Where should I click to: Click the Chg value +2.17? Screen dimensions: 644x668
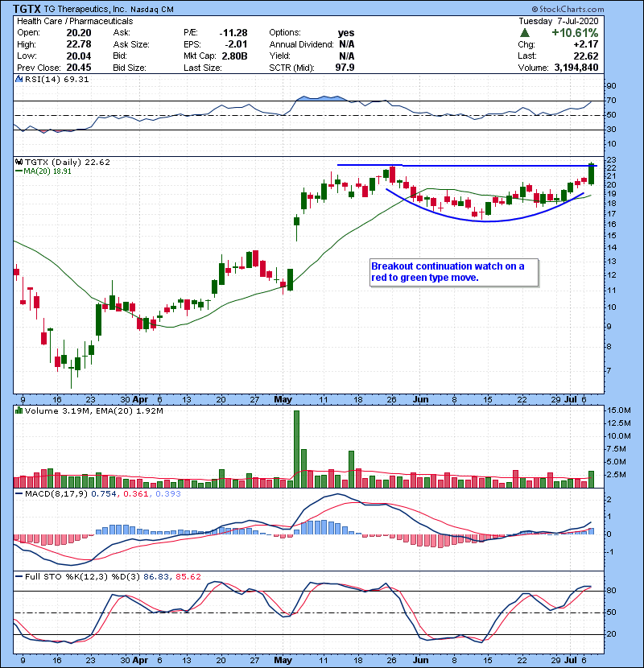(586, 44)
